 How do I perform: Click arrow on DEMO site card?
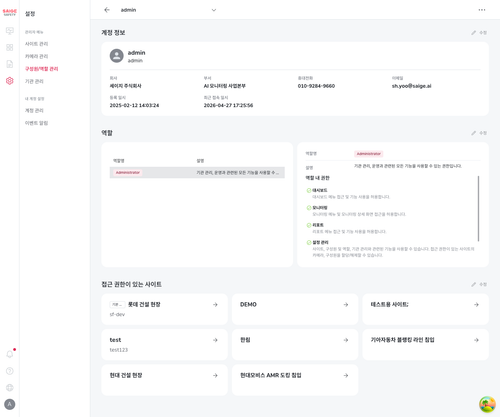coord(346,304)
